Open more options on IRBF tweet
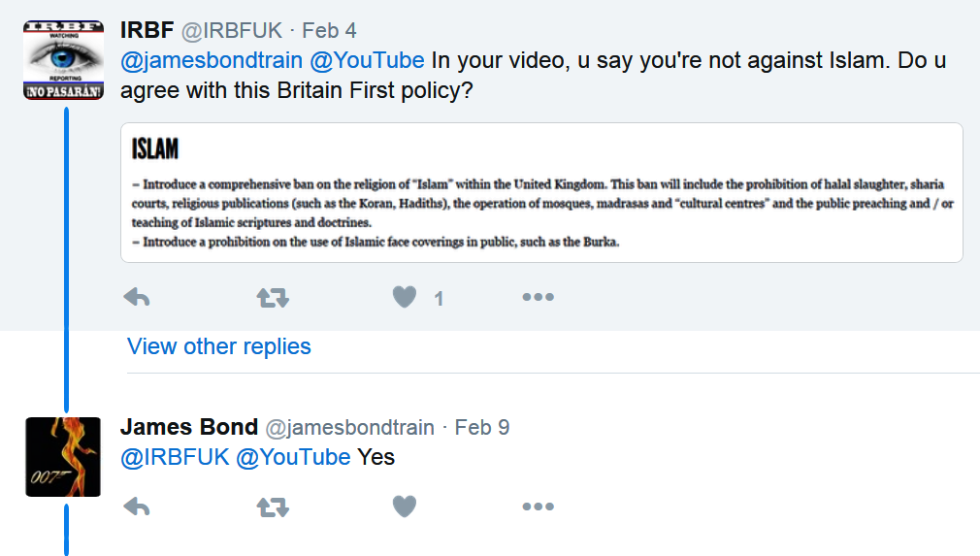Screen dimensions: 980x556 [538, 298]
